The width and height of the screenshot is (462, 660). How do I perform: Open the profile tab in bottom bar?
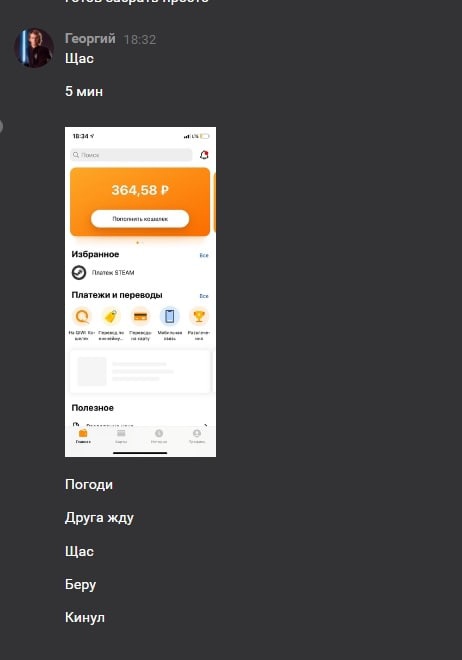(x=196, y=436)
